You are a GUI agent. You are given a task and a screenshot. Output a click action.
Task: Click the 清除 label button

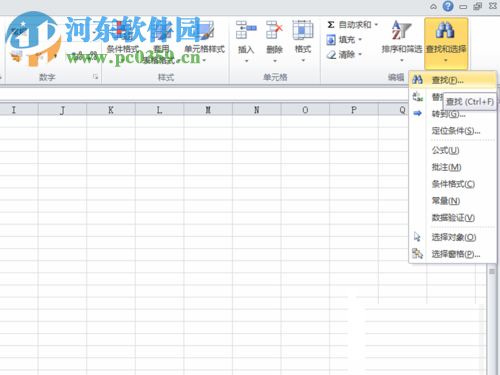click(x=347, y=55)
